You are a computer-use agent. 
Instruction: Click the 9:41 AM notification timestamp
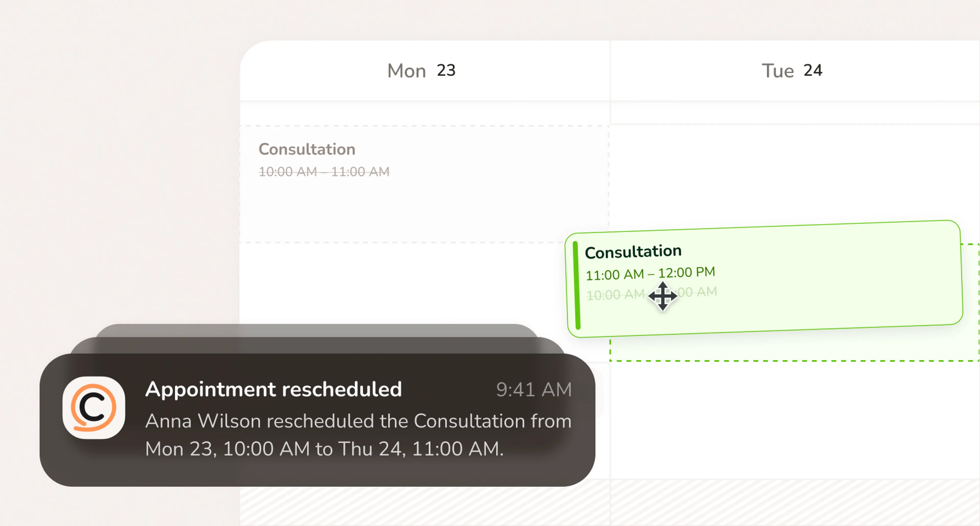534,390
